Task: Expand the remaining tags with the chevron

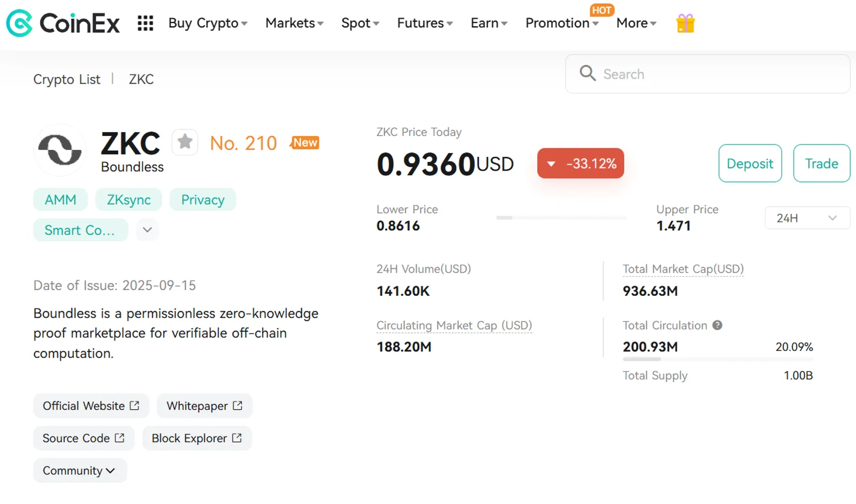Action: click(148, 230)
